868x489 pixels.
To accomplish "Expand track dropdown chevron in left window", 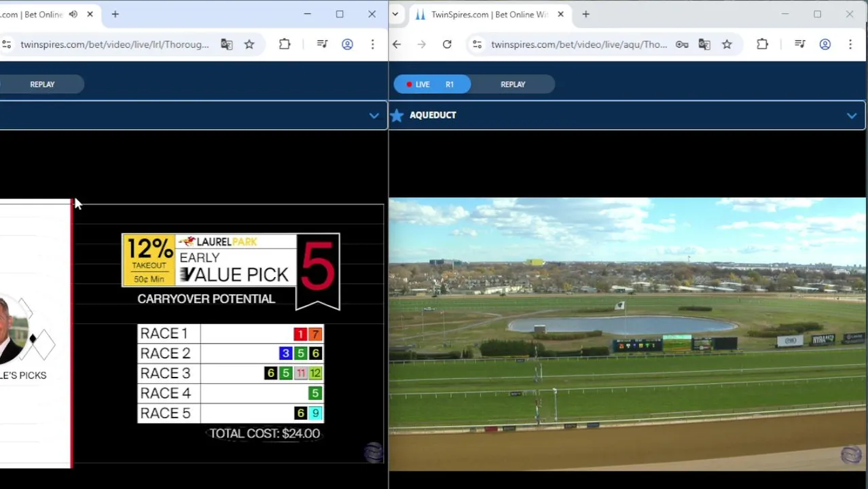I will 374,115.
